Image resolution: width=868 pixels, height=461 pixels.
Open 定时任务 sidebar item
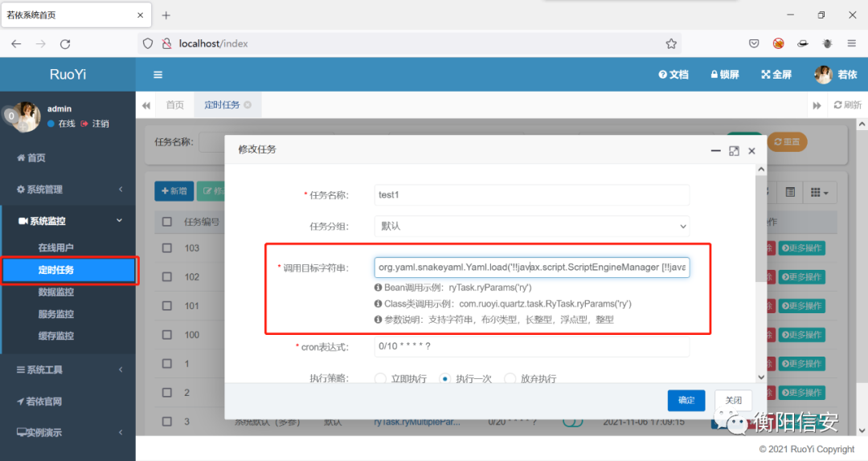pos(69,270)
